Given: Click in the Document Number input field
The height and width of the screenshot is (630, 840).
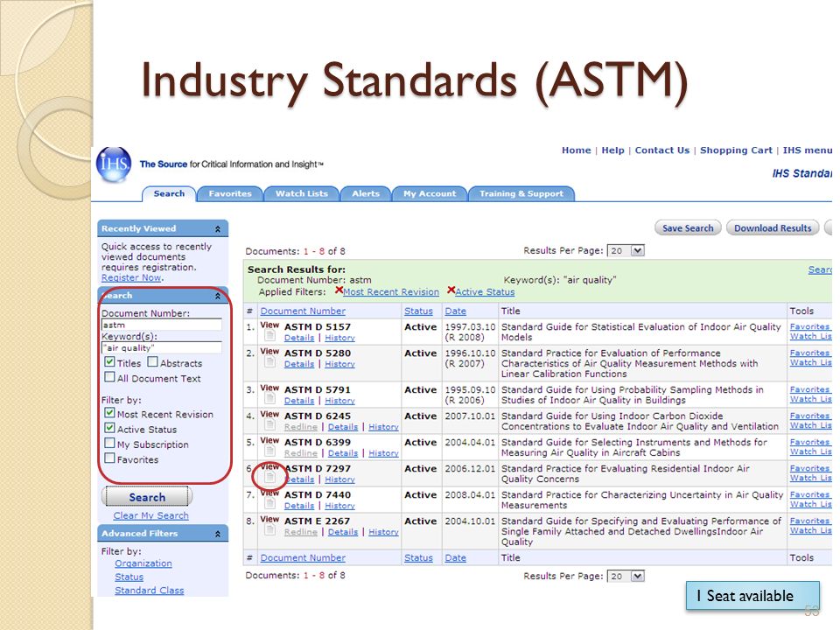Looking at the screenshot, I should [x=161, y=325].
